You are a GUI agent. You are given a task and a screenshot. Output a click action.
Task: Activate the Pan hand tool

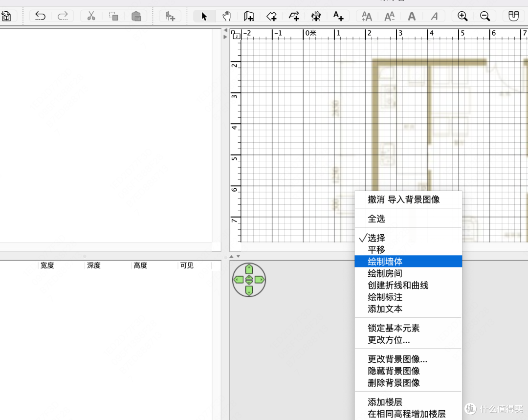pyautogui.click(x=227, y=16)
